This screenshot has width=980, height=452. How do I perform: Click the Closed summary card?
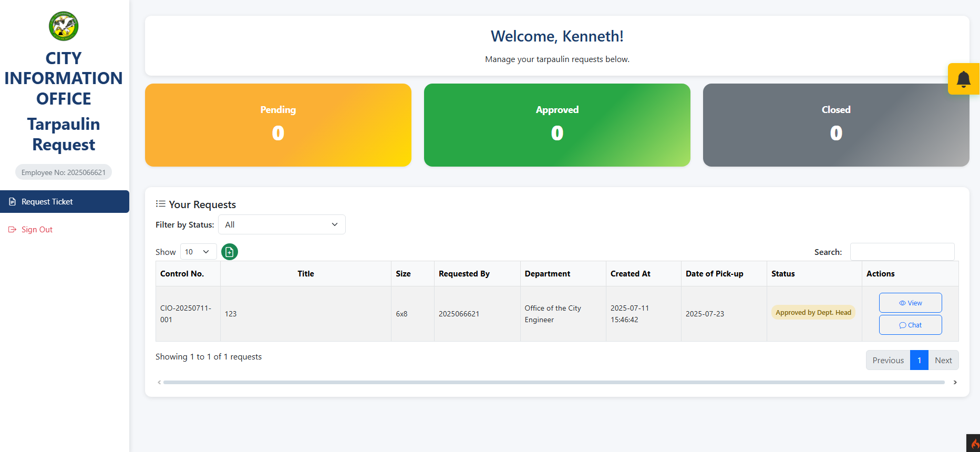(x=836, y=125)
